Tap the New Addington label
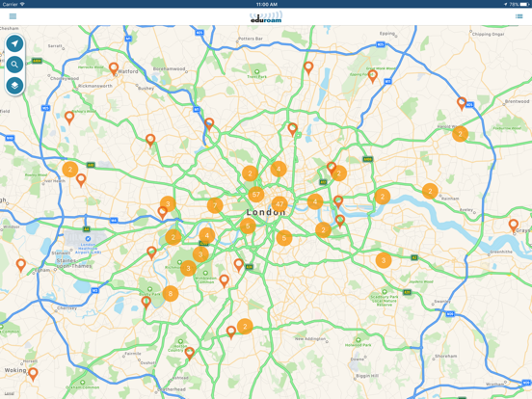Viewport: 532px width, 399px height. 310,338
